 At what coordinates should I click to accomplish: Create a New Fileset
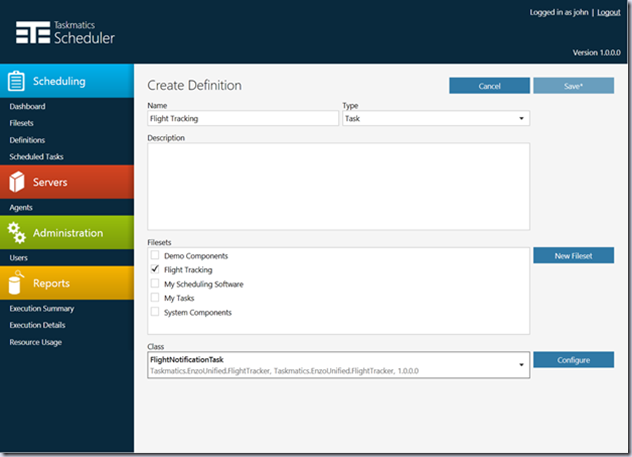[574, 256]
